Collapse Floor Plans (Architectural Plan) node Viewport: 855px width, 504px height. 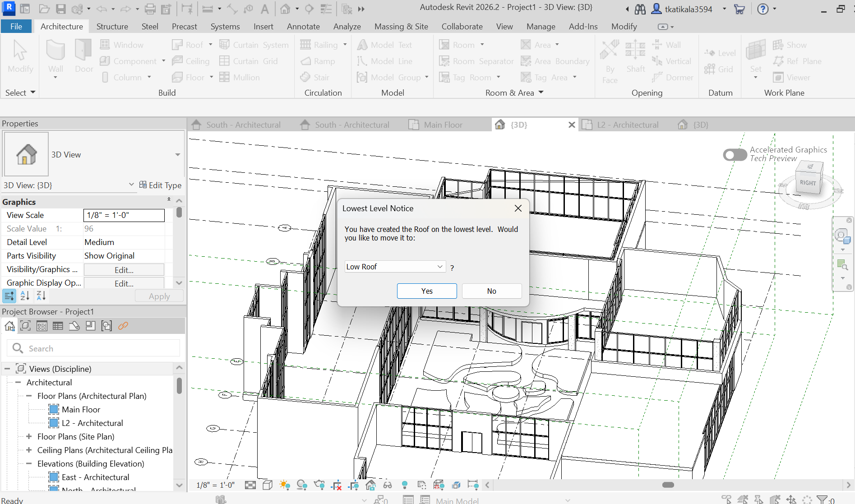click(29, 396)
